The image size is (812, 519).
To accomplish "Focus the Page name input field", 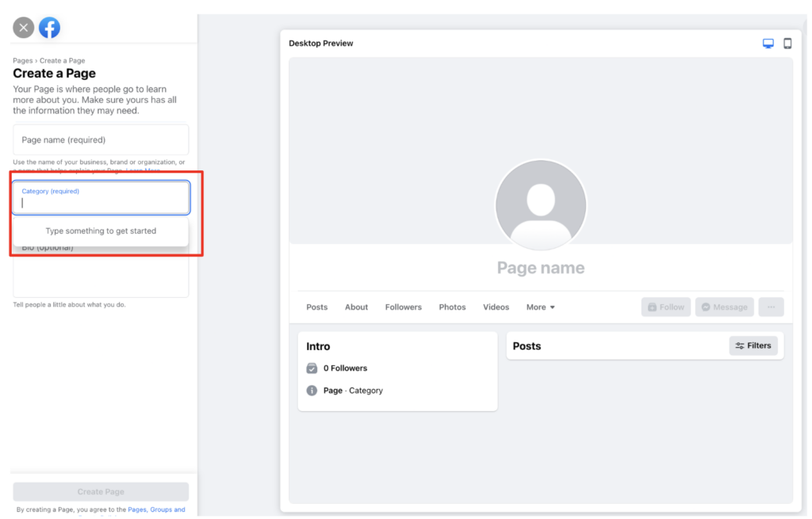I will tap(101, 139).
